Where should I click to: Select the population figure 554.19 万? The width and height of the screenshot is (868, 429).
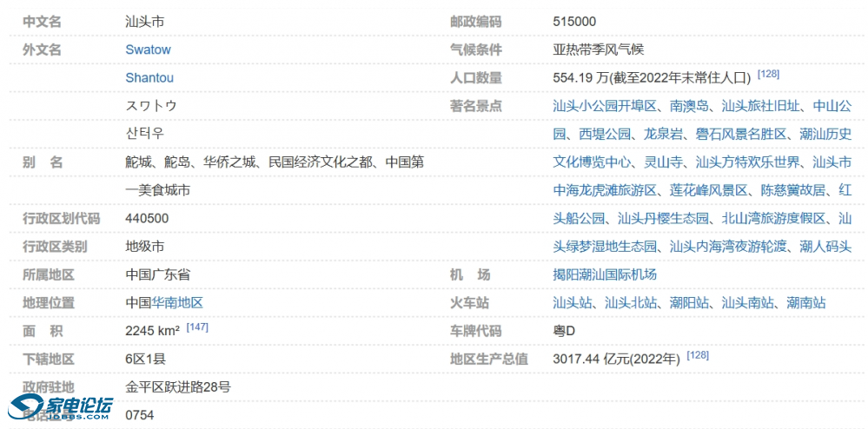click(x=580, y=77)
